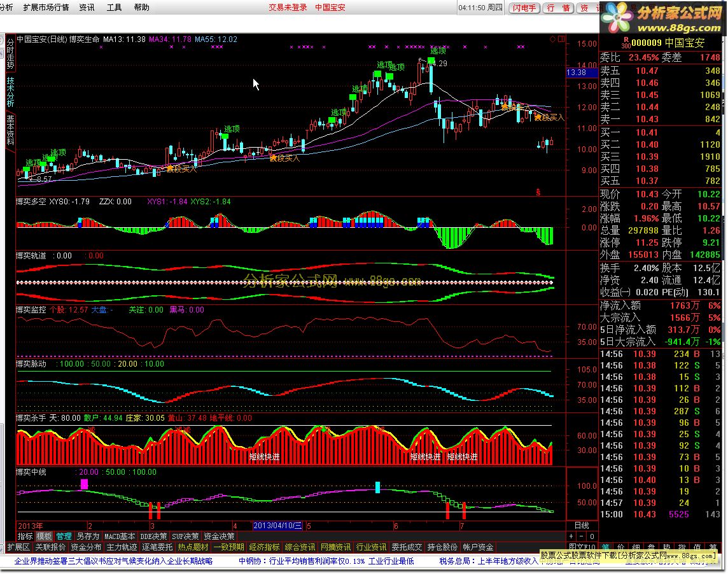Open the 持仓股份 tab

(442, 547)
